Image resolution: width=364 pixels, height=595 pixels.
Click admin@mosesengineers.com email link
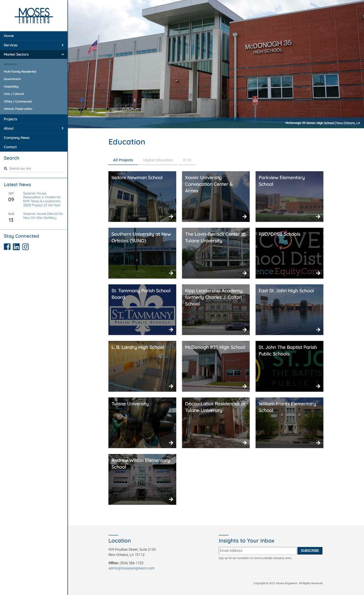pos(131,568)
